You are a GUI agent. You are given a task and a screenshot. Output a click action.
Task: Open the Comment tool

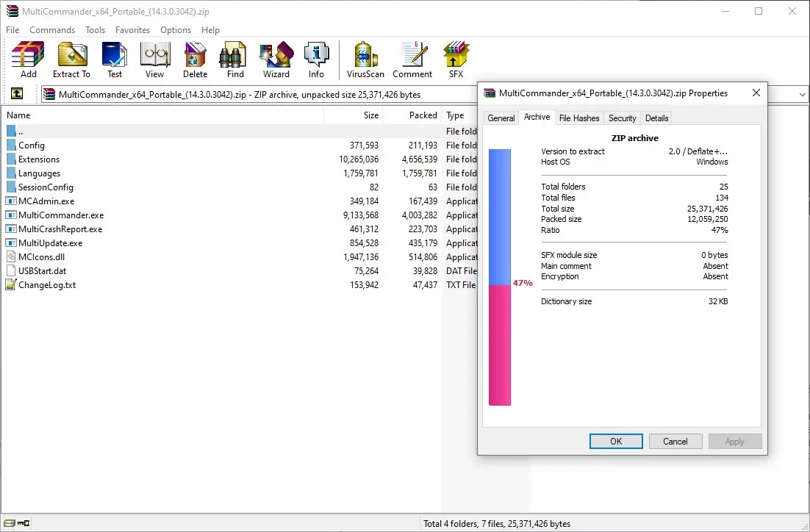[412, 59]
